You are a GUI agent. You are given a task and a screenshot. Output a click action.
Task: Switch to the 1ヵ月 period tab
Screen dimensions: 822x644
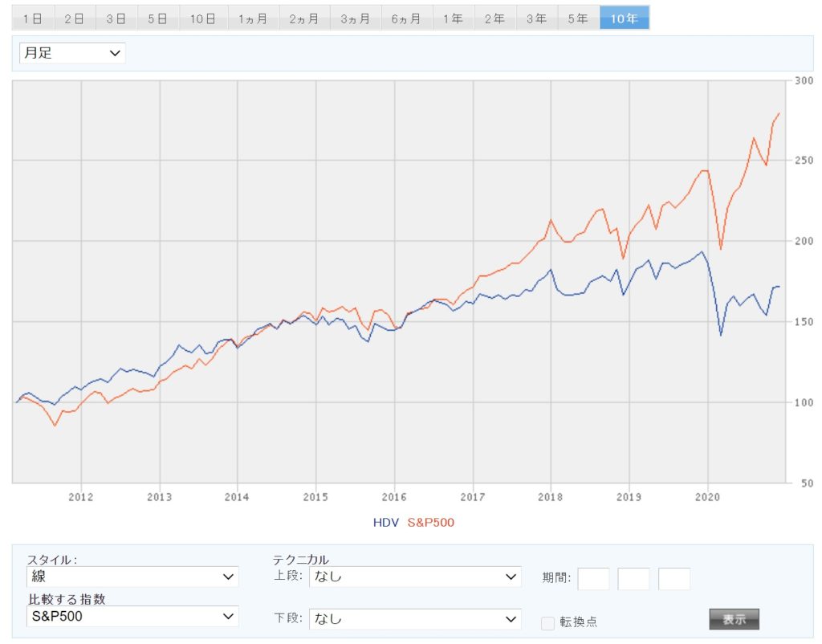click(x=253, y=18)
